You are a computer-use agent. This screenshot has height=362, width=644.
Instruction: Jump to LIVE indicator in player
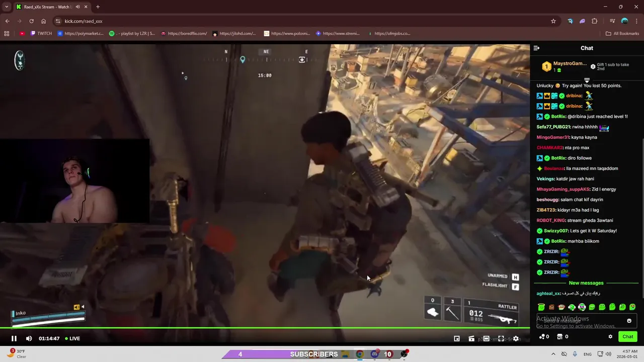click(72, 338)
